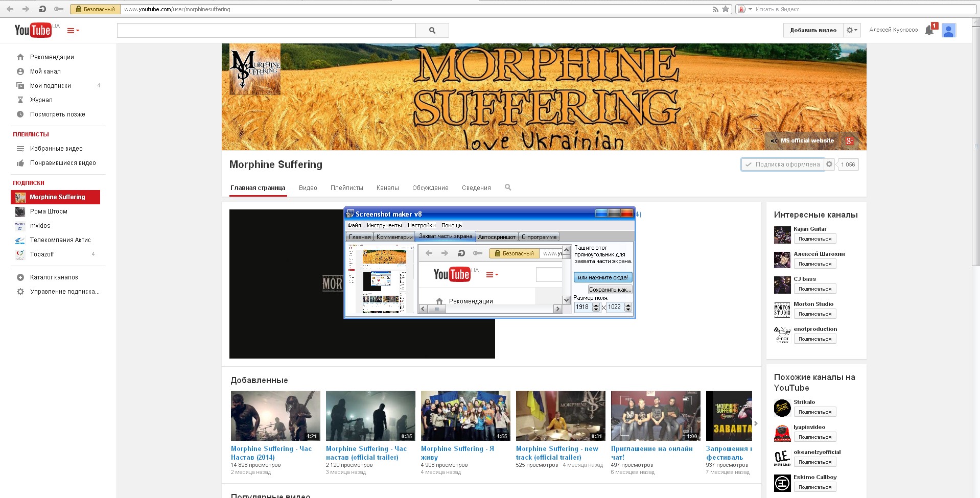Viewport: 980px width, 498px height.
Task: Open the settings gear dropdown near upload button
Action: point(852,30)
